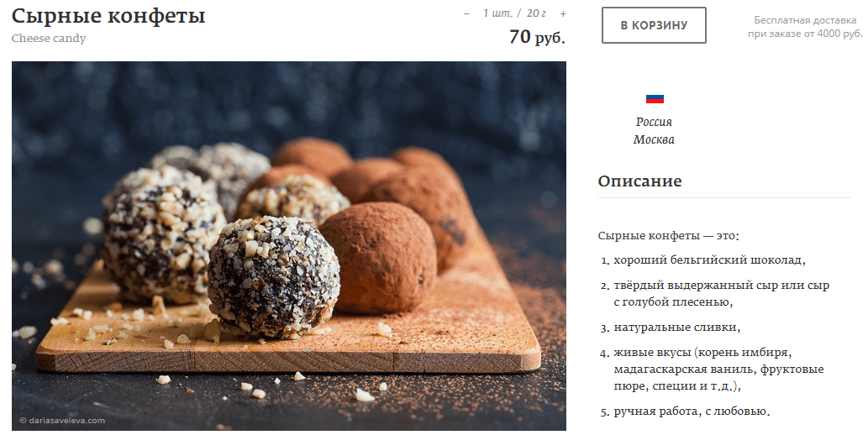
Task: Increase quantity with the plus sign
Action: coord(563,13)
